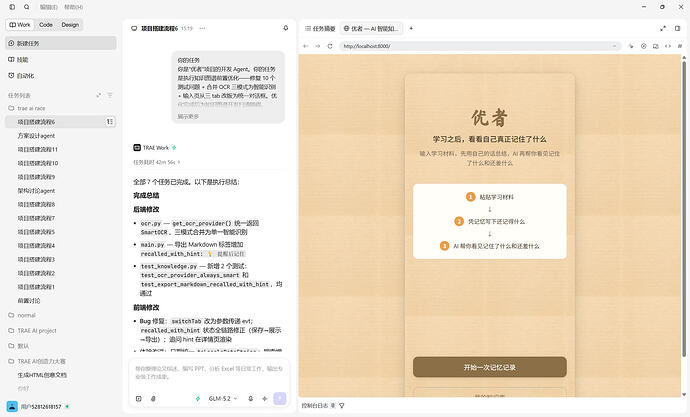The image size is (690, 417).
Task: Click the add attachment icon in chat input
Action: (x=139, y=399)
